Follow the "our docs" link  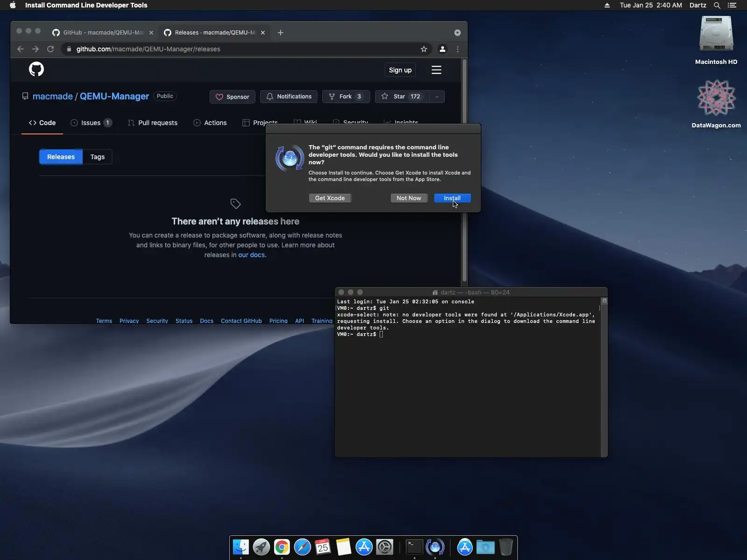(x=252, y=255)
